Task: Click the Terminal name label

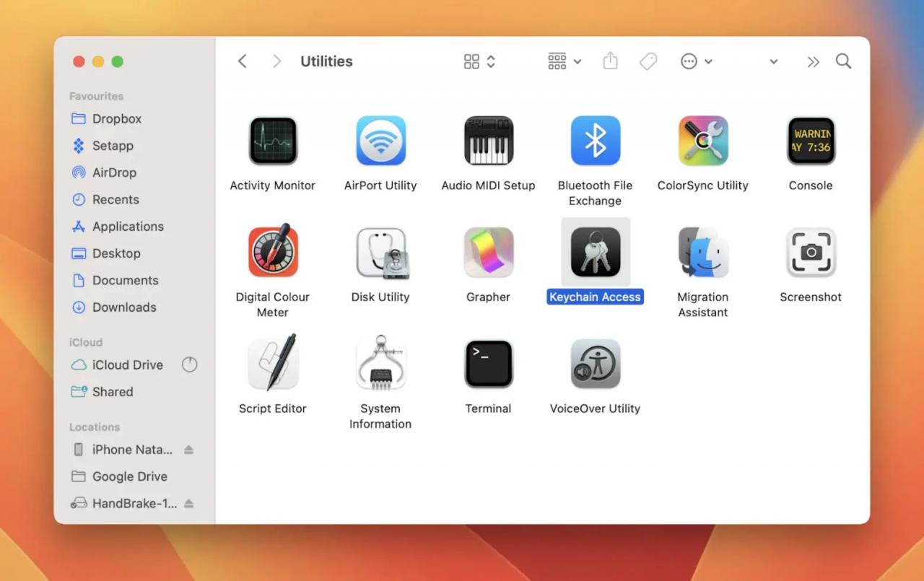Action: (488, 409)
